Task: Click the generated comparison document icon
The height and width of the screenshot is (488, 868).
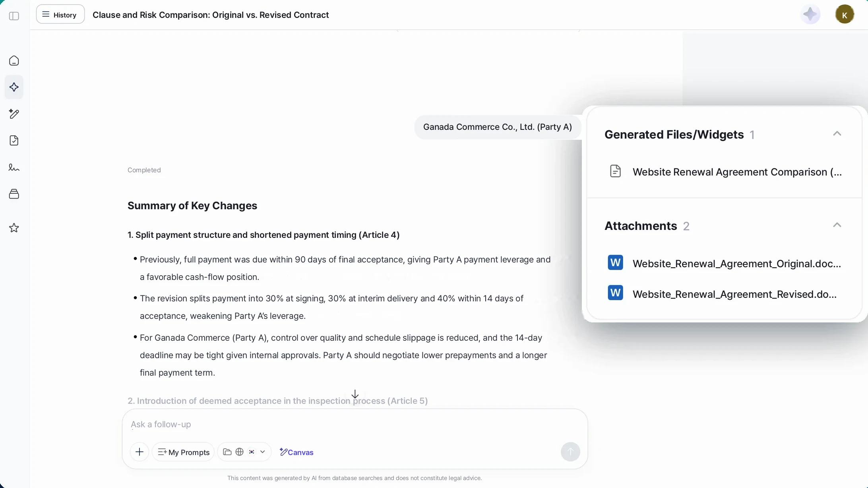Action: click(x=615, y=171)
